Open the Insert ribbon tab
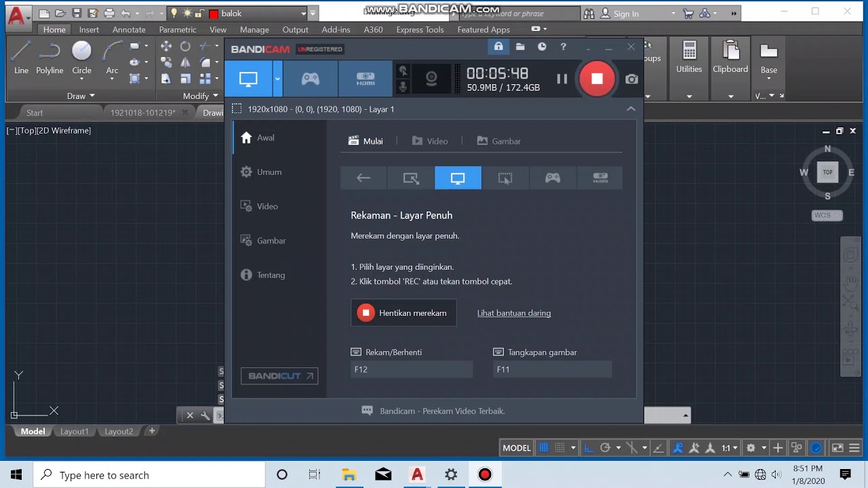868x488 pixels. (89, 29)
